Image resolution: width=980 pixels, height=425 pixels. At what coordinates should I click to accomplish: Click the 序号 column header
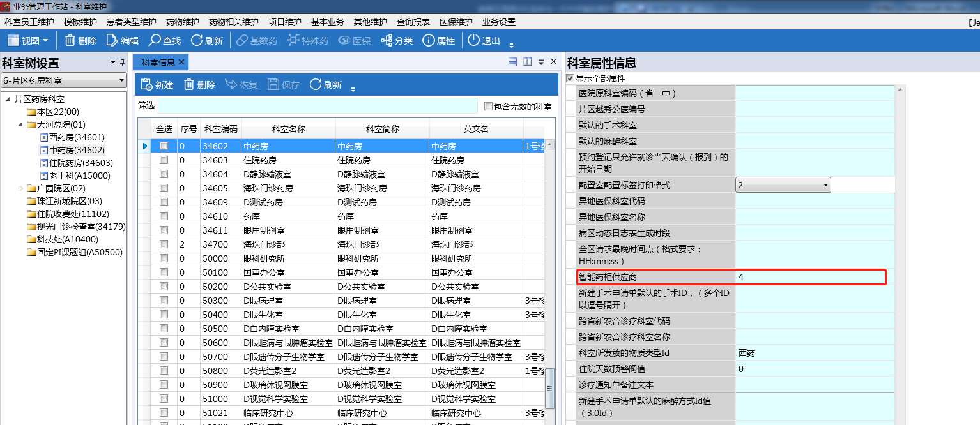point(189,129)
